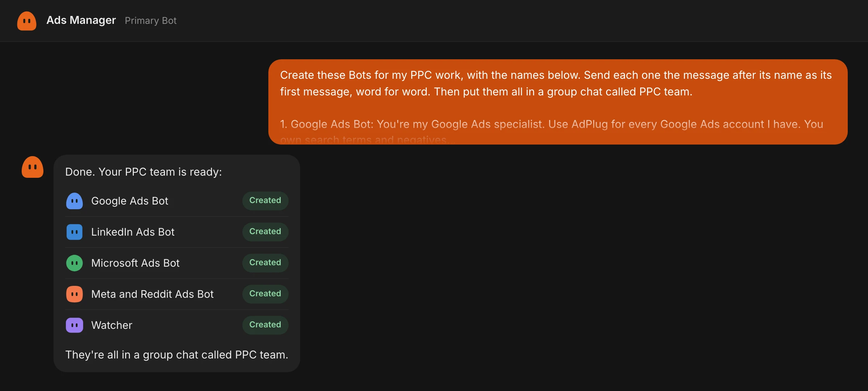Click the faded '1. Google Ads Bot:' line in message
Screen dimensions: 868x391
552,124
